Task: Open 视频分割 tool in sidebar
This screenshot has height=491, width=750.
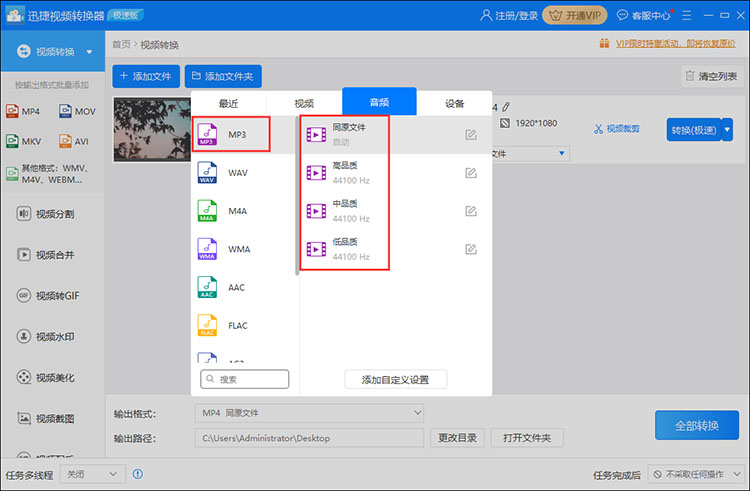Action: point(46,214)
